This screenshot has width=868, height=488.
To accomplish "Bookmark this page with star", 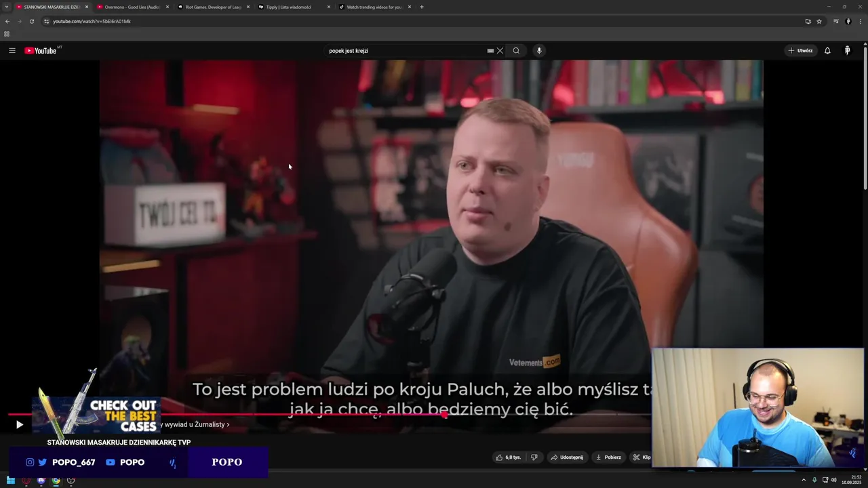I will pos(819,21).
